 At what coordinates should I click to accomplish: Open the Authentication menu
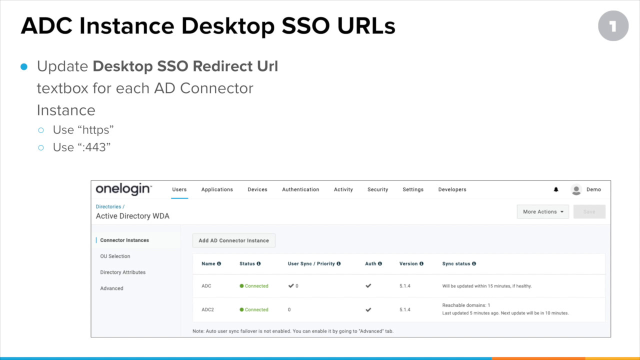(300, 189)
